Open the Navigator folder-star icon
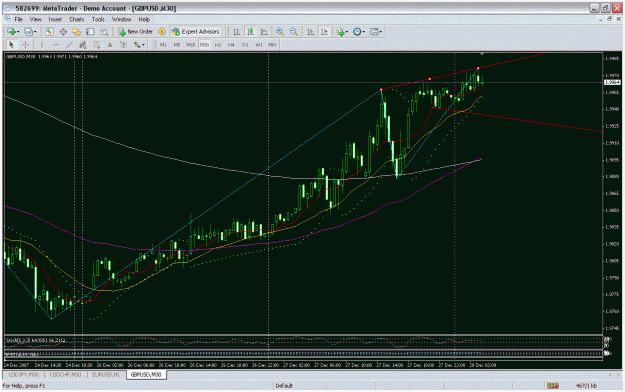625x392 pixels. (x=77, y=32)
